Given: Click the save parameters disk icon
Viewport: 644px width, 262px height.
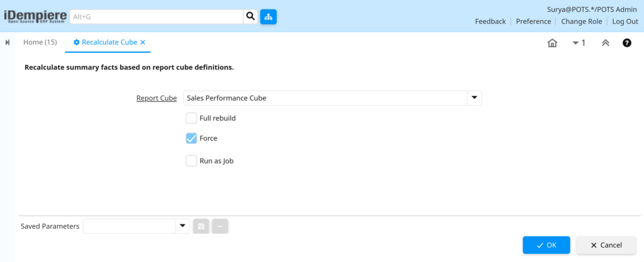Looking at the screenshot, I should point(201,226).
